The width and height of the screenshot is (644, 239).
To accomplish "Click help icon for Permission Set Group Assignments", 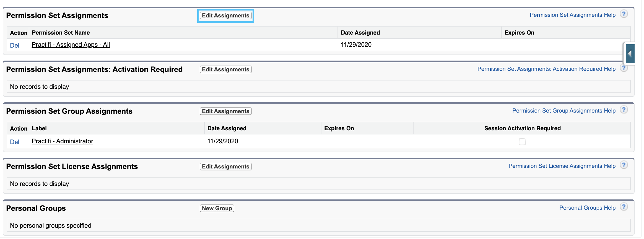I will click(x=624, y=110).
